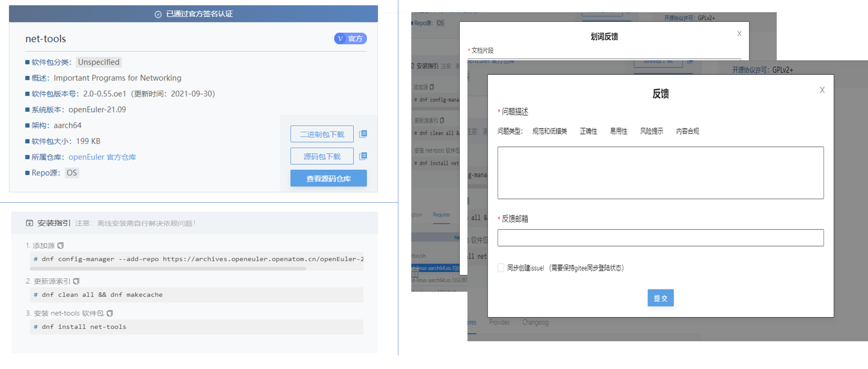
Task: Open the Changelog tab
Action: (x=535, y=322)
